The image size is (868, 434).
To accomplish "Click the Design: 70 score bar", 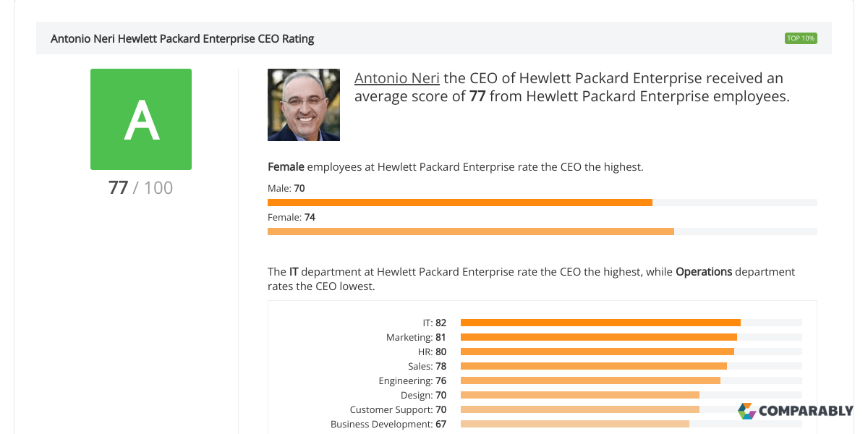I will click(579, 395).
